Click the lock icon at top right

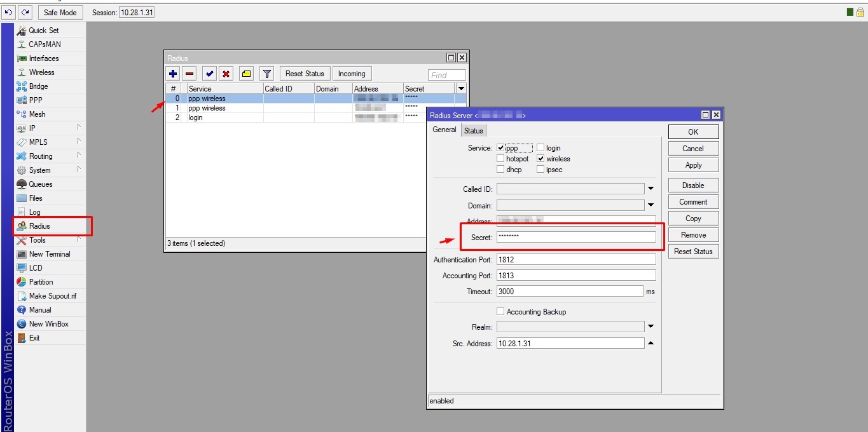(x=860, y=12)
